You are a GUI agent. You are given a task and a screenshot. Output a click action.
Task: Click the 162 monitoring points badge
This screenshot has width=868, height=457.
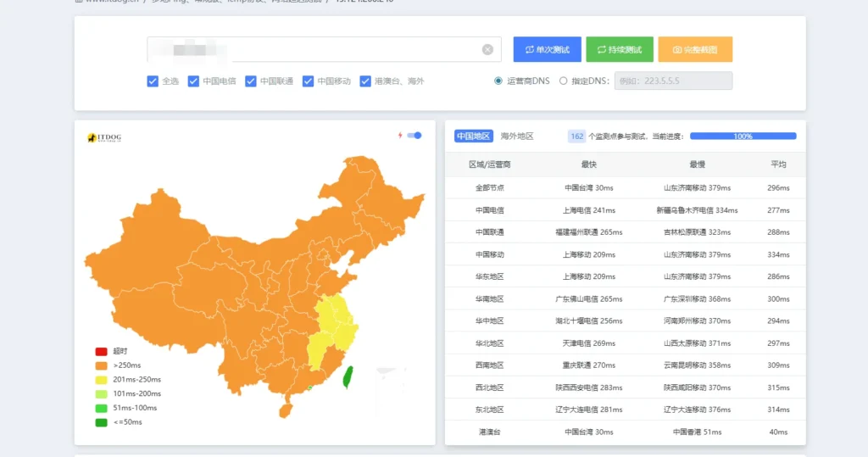pos(576,136)
